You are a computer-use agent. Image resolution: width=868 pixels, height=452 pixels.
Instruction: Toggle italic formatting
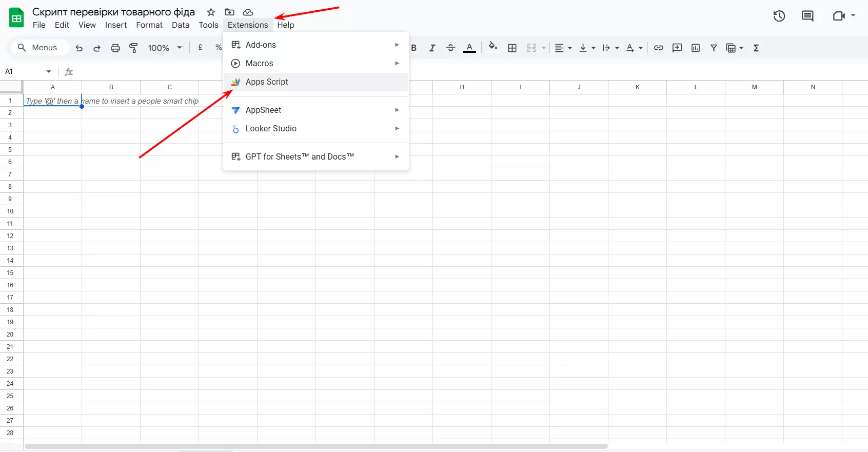[x=432, y=48]
